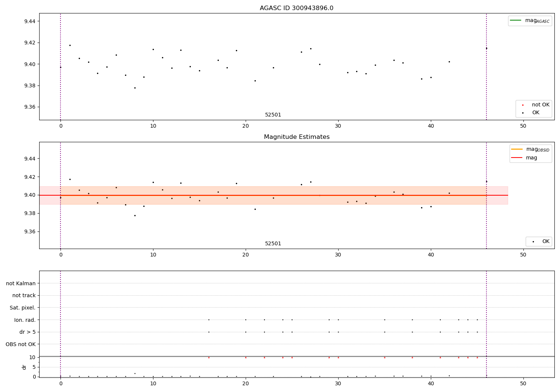This screenshot has width=560, height=392.
Task: Click the 9.36 tick in the top plot
Action: point(30,107)
